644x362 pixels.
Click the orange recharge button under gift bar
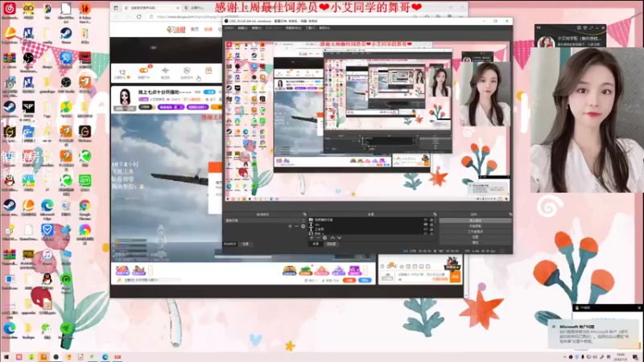(349, 280)
